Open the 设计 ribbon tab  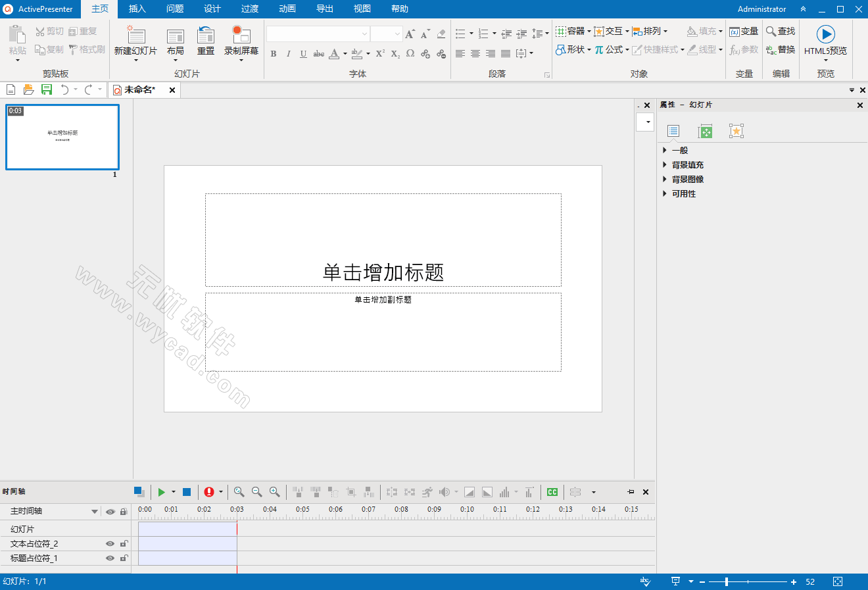pyautogui.click(x=211, y=9)
